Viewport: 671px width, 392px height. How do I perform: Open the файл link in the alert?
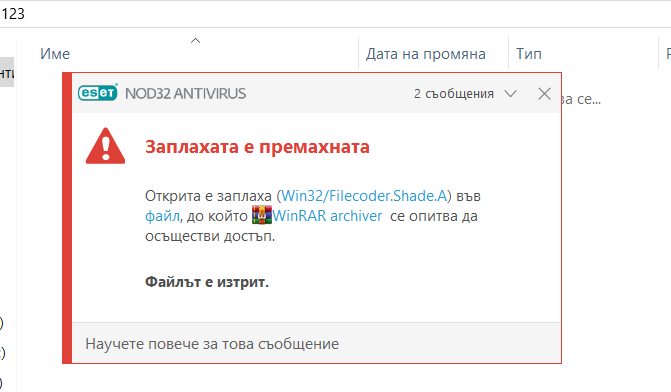pos(162,216)
